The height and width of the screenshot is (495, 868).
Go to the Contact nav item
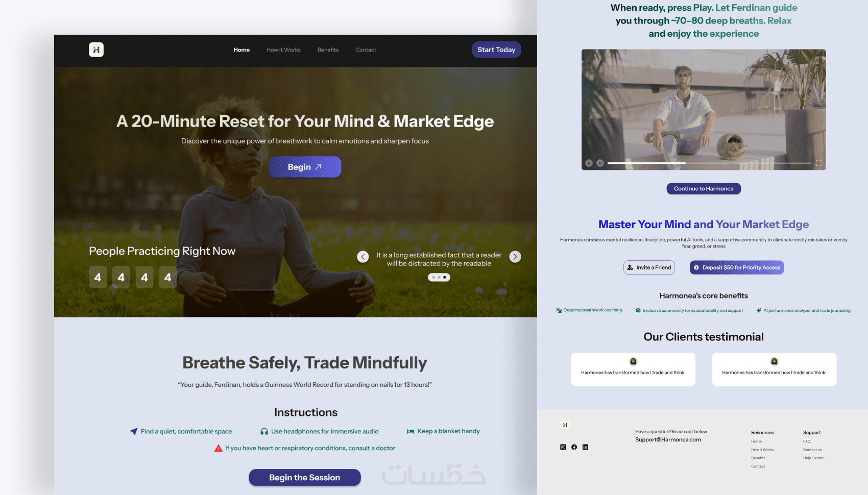[366, 50]
